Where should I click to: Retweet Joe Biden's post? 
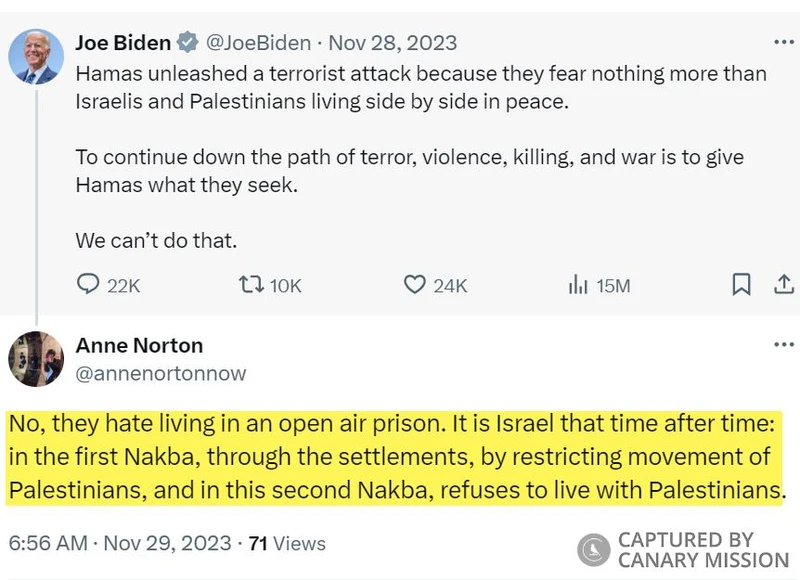tap(251, 285)
